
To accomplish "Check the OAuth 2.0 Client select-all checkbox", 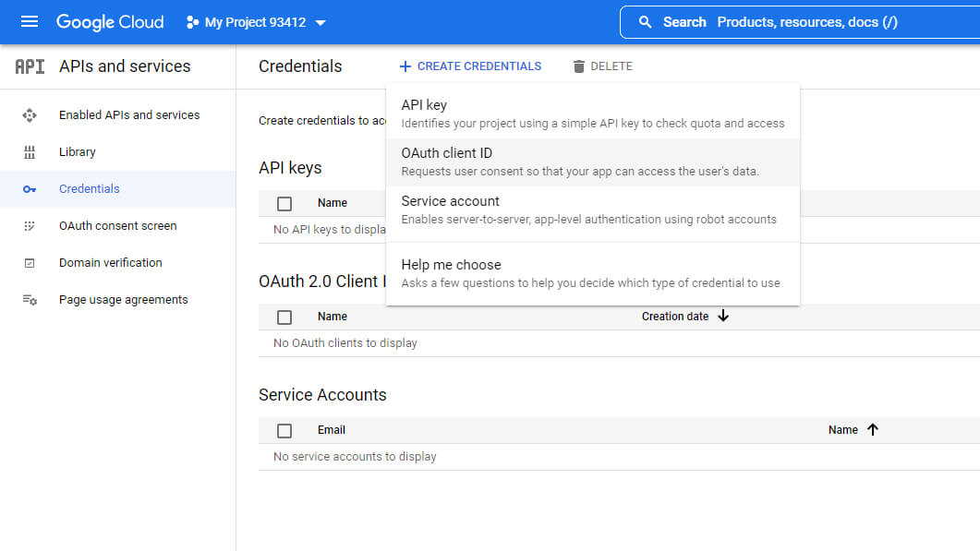I will pos(284,317).
